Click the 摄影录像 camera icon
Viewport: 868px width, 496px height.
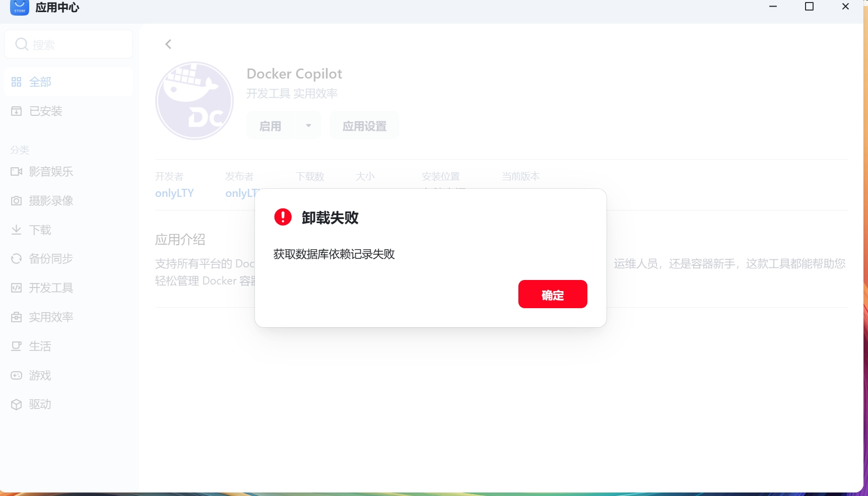(x=17, y=200)
